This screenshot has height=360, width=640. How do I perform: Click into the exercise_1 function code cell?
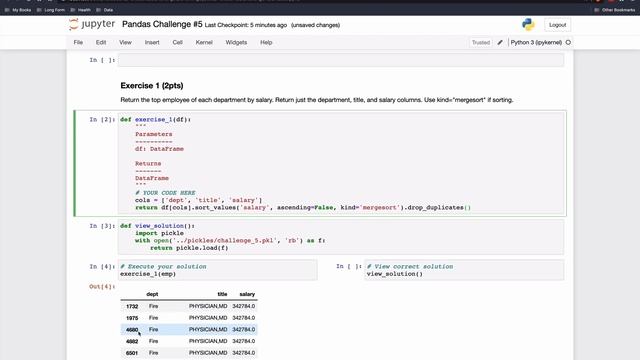(x=341, y=163)
